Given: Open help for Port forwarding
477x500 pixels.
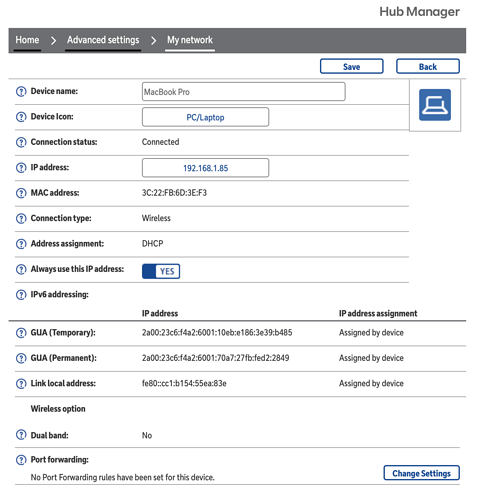Looking at the screenshot, I should [x=21, y=460].
